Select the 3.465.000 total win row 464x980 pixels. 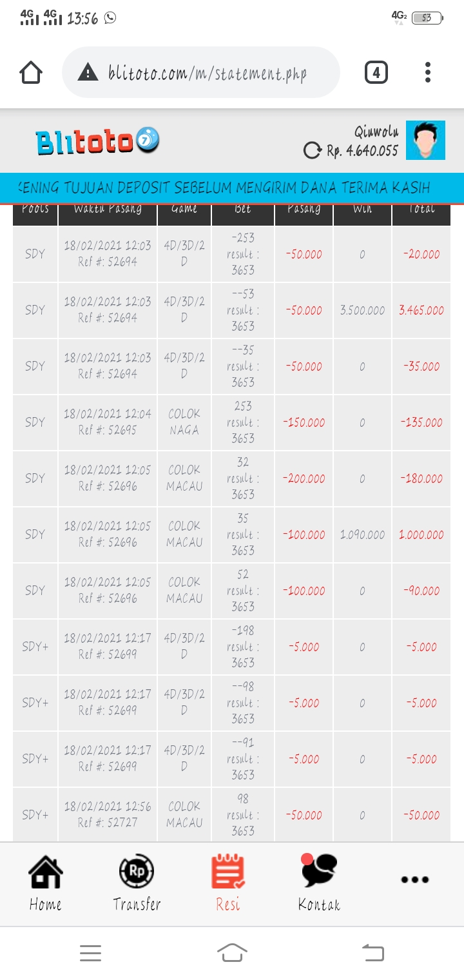pos(421,310)
